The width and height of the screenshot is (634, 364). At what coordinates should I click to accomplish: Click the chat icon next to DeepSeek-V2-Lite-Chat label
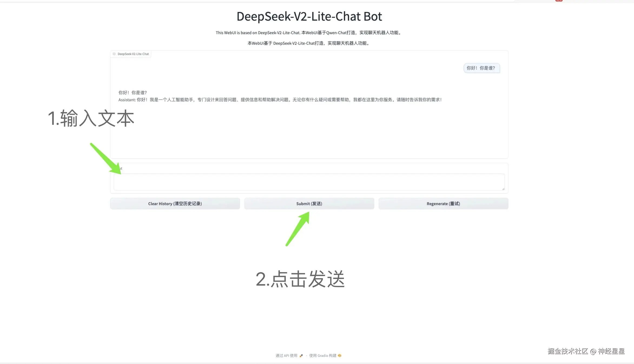[x=114, y=54]
